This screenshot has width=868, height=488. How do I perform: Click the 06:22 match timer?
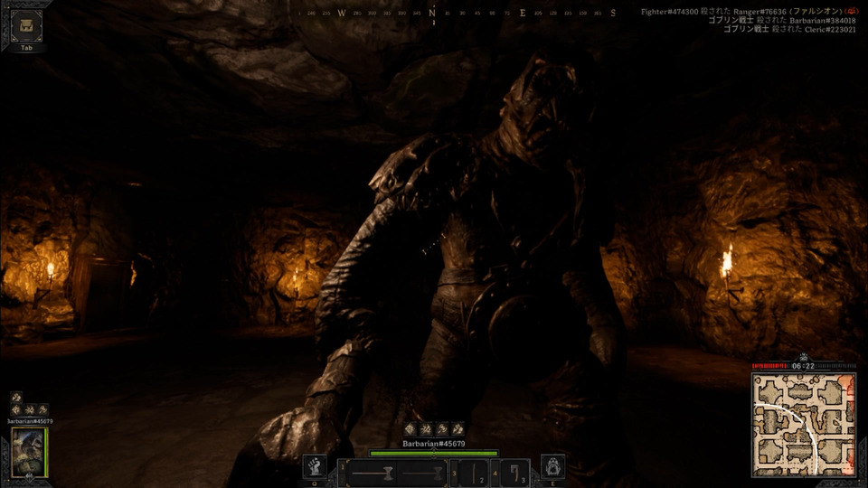803,366
